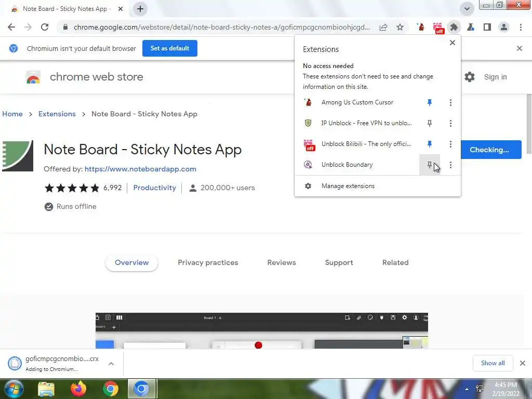Select Among Us Custom Cursor in extensions list

357,102
